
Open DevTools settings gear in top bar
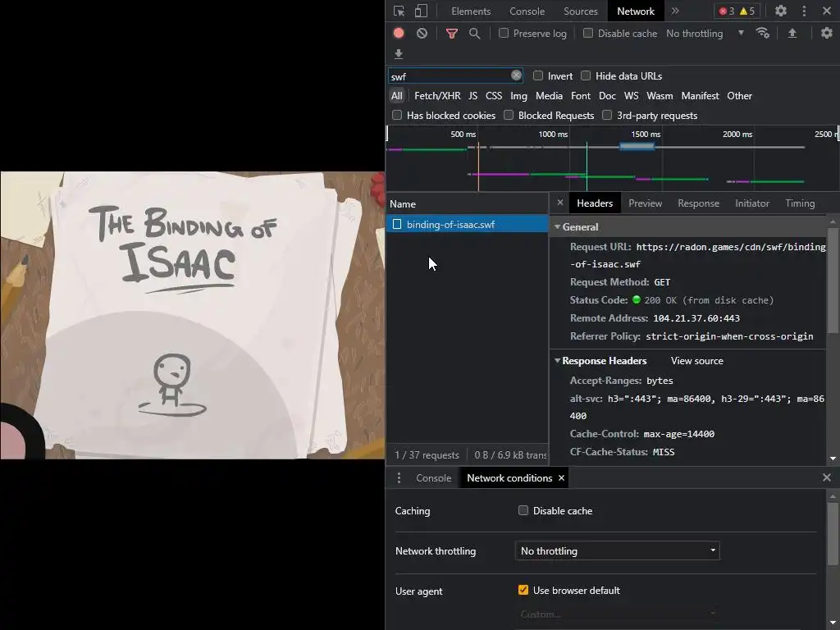(x=781, y=11)
